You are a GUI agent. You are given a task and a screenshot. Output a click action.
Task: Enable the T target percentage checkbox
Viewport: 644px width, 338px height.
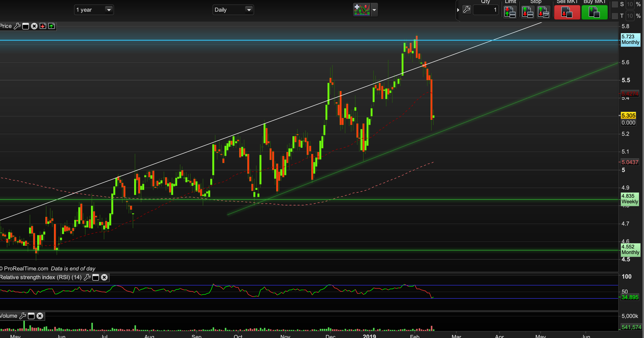(615, 16)
